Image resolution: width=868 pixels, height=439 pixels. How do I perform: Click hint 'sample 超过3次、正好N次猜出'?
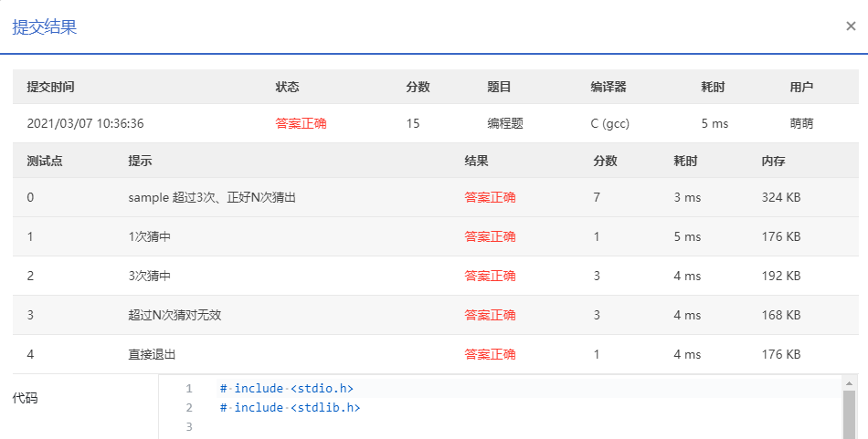[x=212, y=197]
